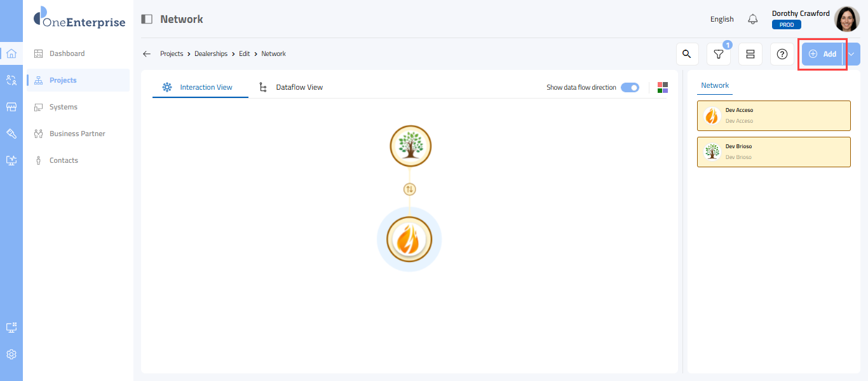Open Systems in sidebar menu

[64, 107]
